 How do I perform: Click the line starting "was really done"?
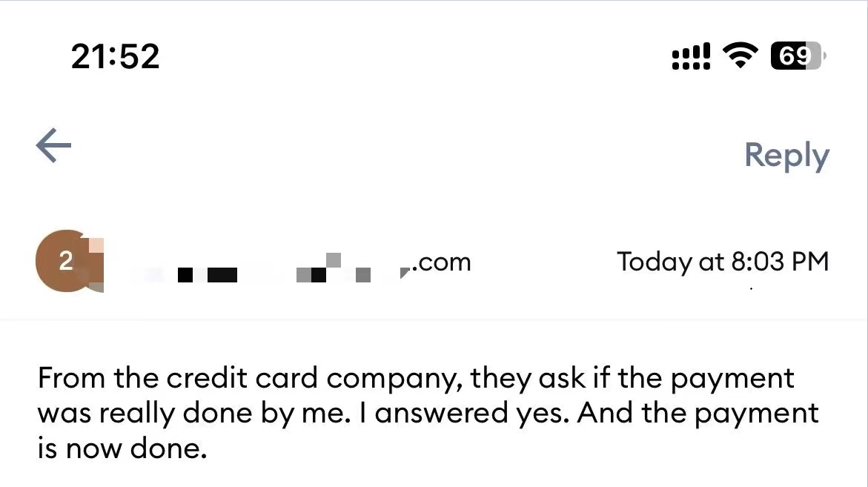point(427,413)
